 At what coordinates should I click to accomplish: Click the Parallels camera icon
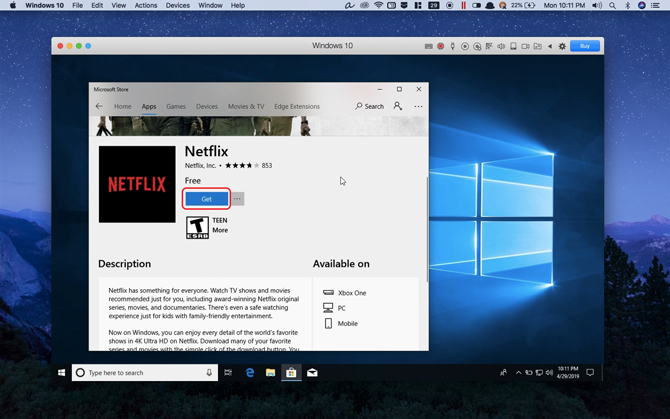(x=526, y=46)
